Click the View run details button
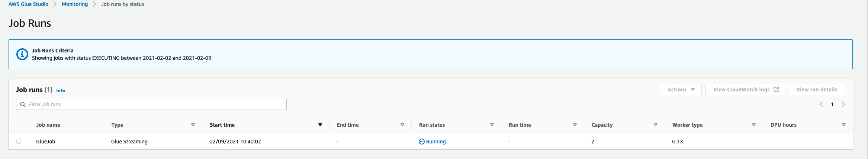Viewport: 868px width, 159px height. (817, 90)
